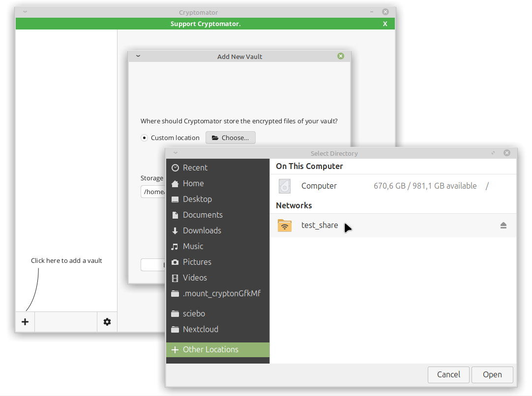
Task: Go to Home in the sidebar
Action: point(218,183)
